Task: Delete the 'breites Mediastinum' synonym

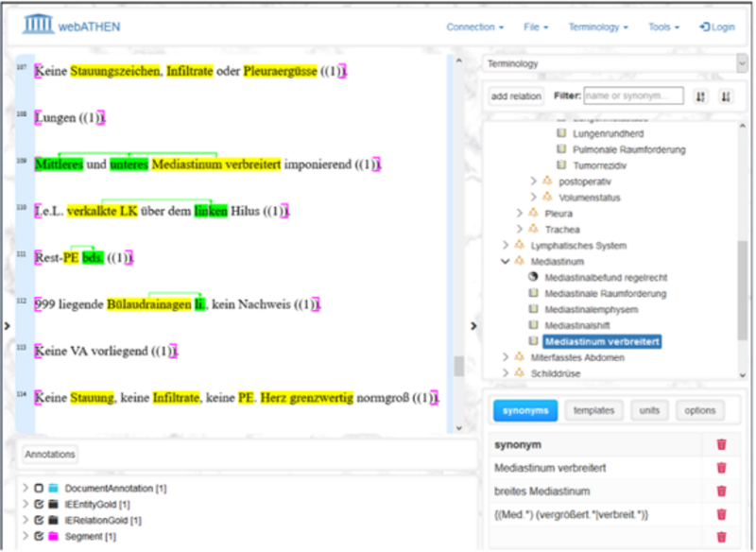Action: coord(721,492)
